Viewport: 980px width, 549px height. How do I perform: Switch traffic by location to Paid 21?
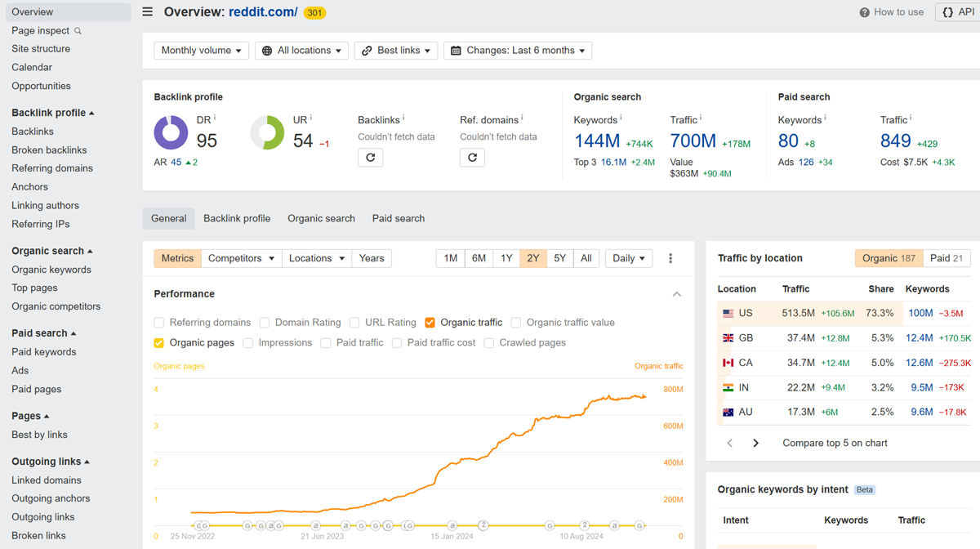coord(947,258)
